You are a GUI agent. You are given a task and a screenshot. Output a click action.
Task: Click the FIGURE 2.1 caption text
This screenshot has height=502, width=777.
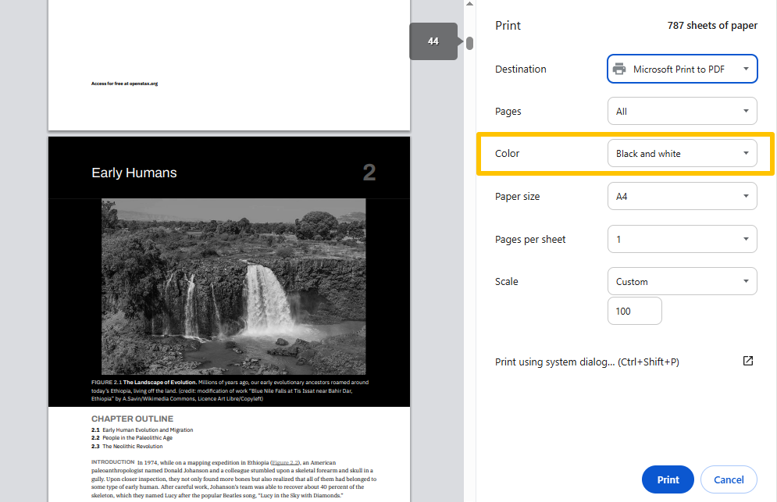pyautogui.click(x=230, y=390)
